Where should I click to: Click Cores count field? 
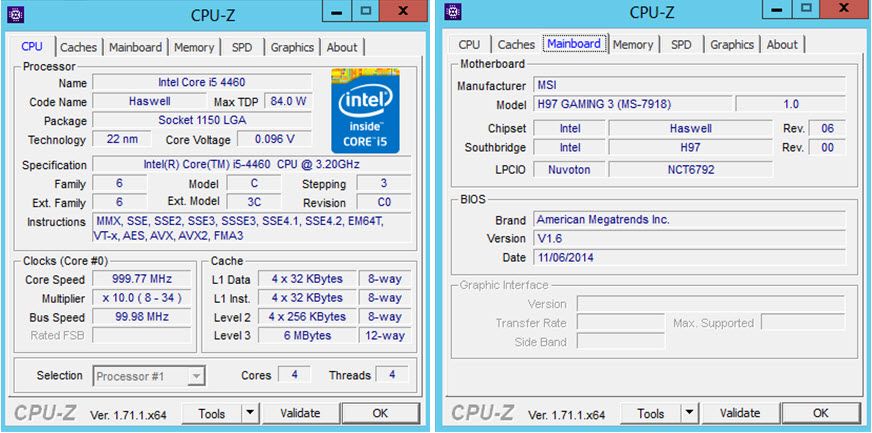[294, 375]
